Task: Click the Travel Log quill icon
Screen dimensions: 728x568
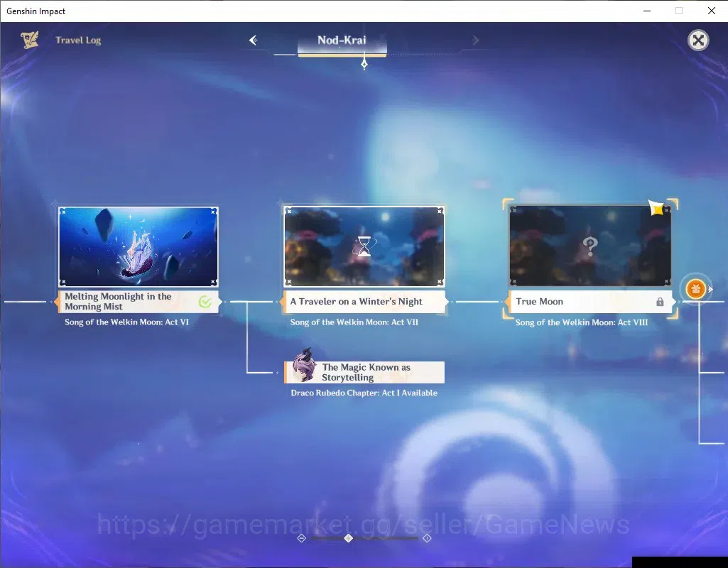Action: click(30, 40)
